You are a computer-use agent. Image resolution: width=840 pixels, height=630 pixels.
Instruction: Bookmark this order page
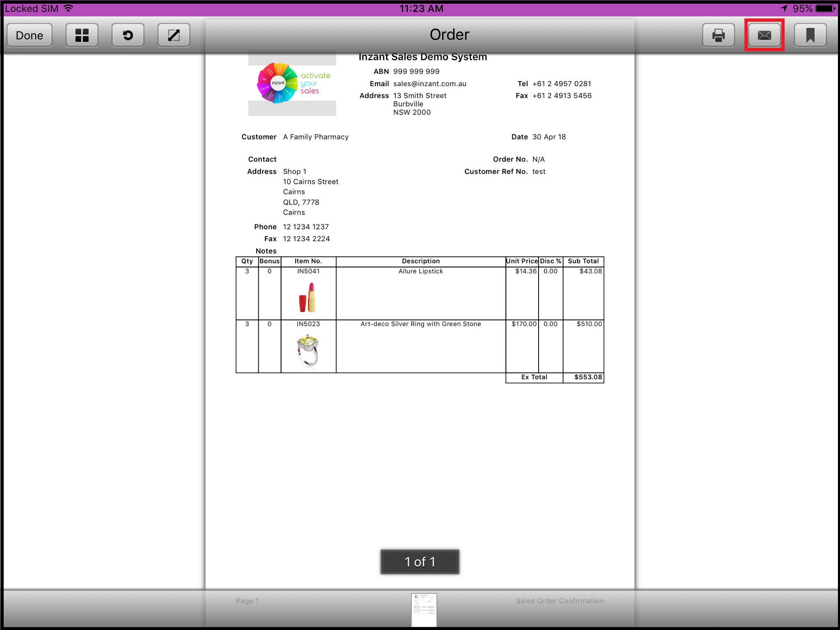pos(810,35)
